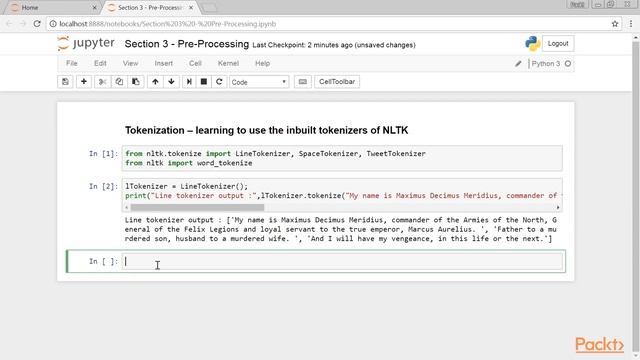Open the Edit menu

click(100, 63)
